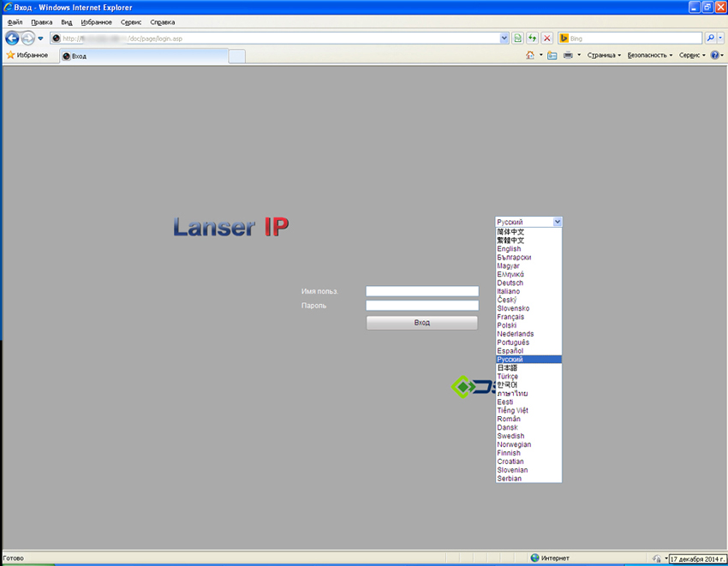Screen dimensions: 728x566
Task: Choose English in the language list
Action: click(528, 249)
